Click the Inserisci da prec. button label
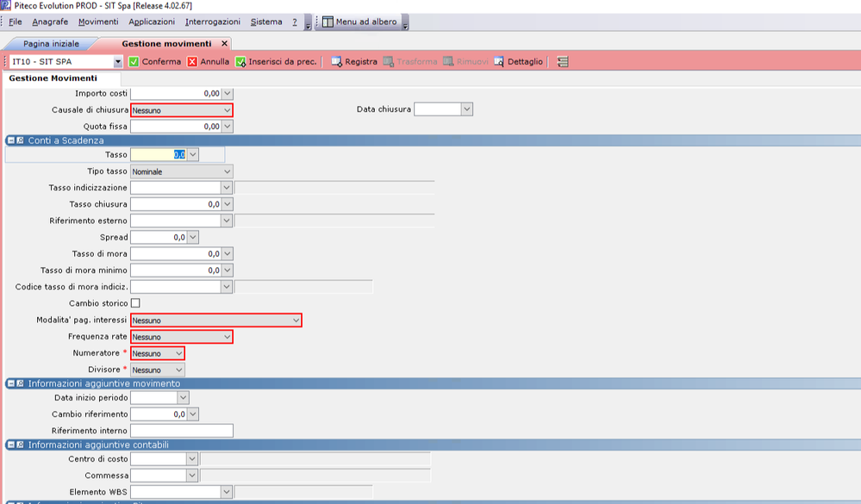Image resolution: width=861 pixels, height=504 pixels. click(x=283, y=62)
